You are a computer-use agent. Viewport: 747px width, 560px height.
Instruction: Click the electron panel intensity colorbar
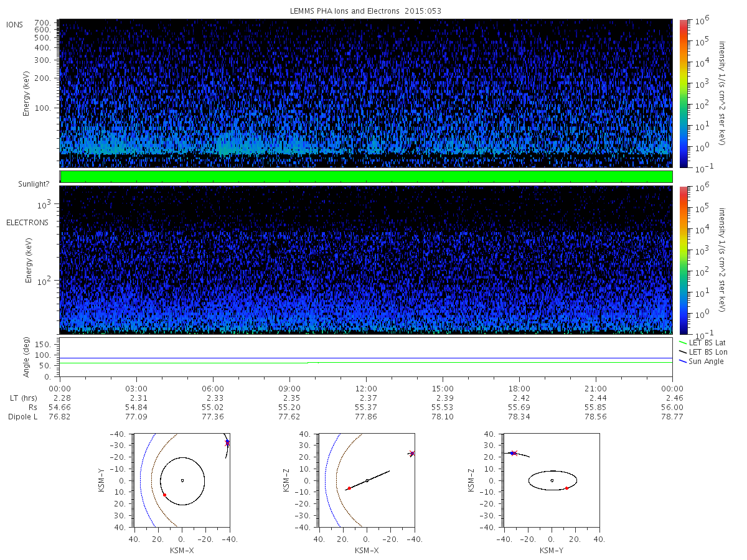click(x=683, y=259)
